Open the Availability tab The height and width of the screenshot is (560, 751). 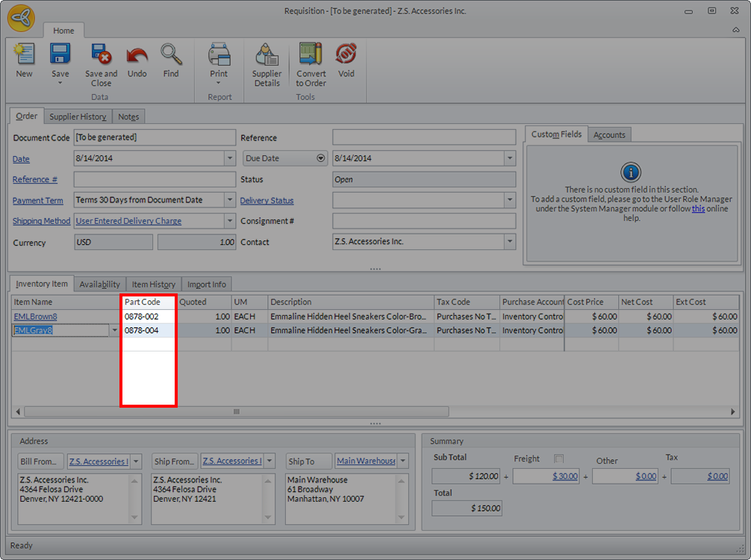point(99,284)
